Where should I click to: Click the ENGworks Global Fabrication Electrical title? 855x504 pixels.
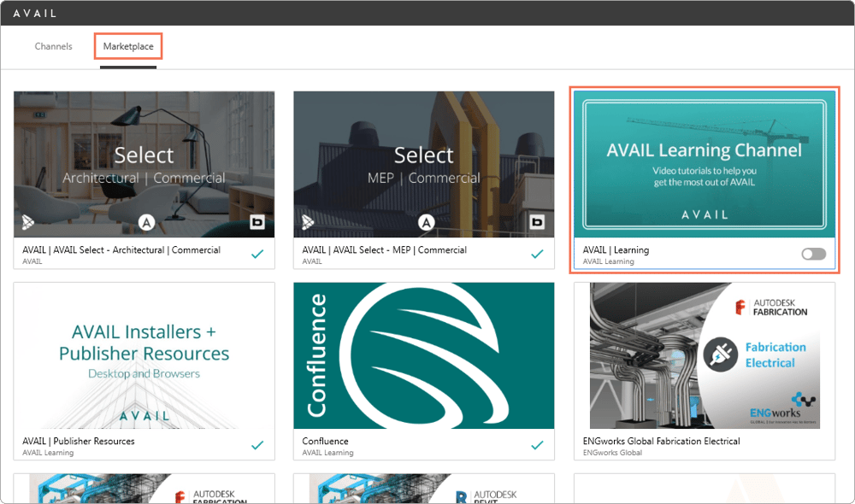[x=661, y=442]
